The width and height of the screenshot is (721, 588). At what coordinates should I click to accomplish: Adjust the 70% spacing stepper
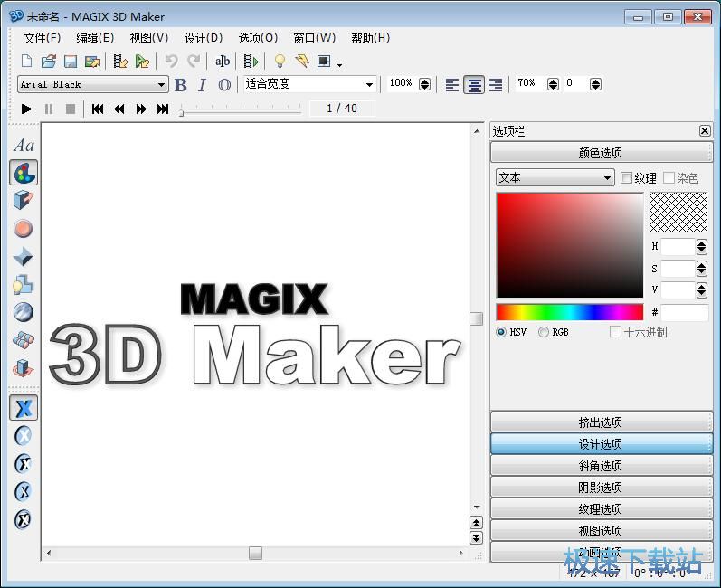[553, 84]
